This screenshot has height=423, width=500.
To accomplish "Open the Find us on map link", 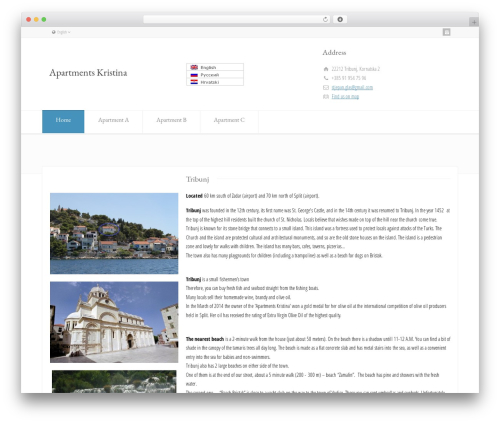I will point(345,96).
